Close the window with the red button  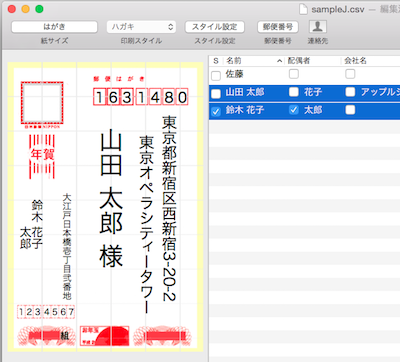(12, 9)
